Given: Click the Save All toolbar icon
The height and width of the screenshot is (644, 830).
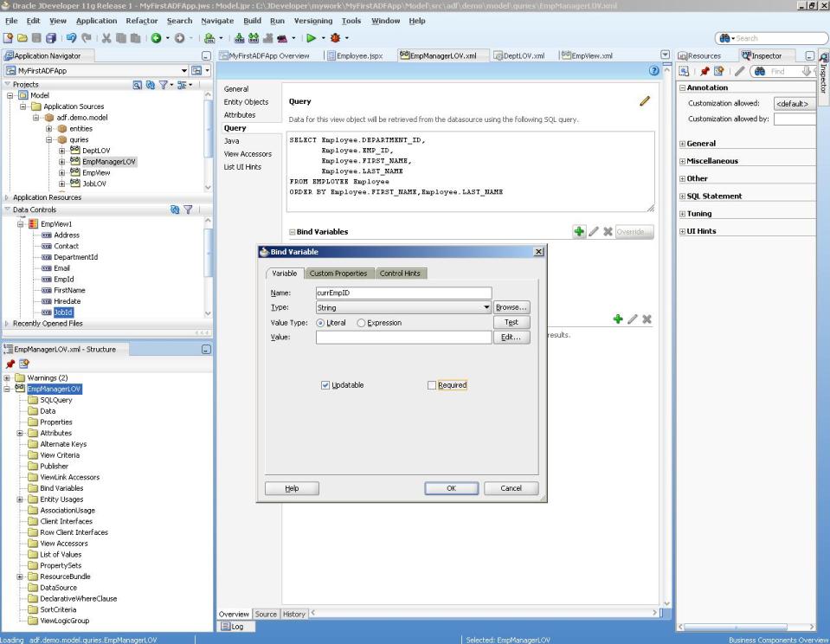Looking at the screenshot, I should point(51,37).
